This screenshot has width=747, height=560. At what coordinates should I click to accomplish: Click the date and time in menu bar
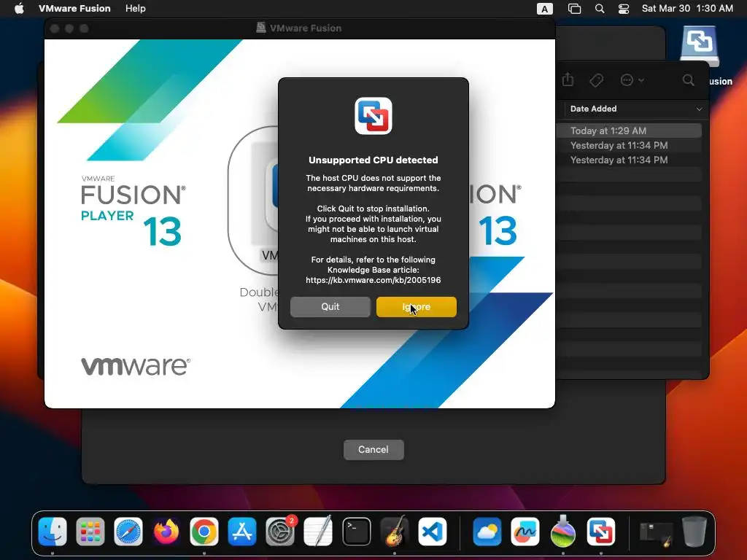tap(687, 9)
